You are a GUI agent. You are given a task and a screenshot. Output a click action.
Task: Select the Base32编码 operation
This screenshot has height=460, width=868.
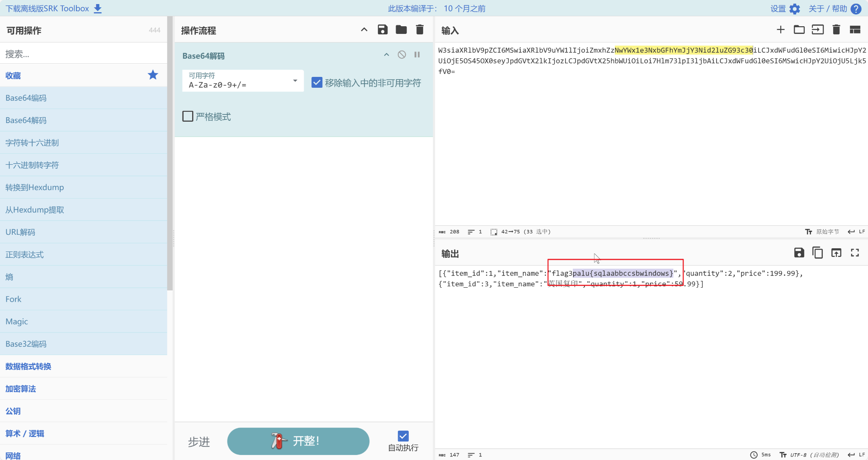click(x=84, y=344)
